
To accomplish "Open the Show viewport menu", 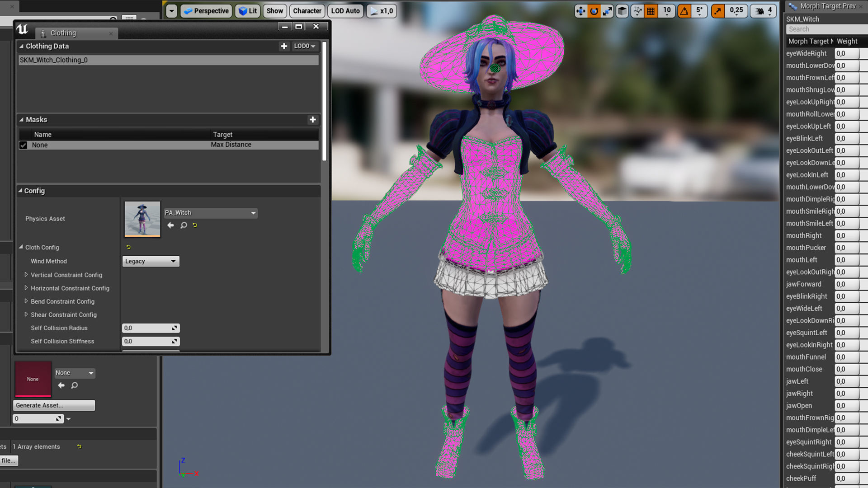I will (x=274, y=11).
